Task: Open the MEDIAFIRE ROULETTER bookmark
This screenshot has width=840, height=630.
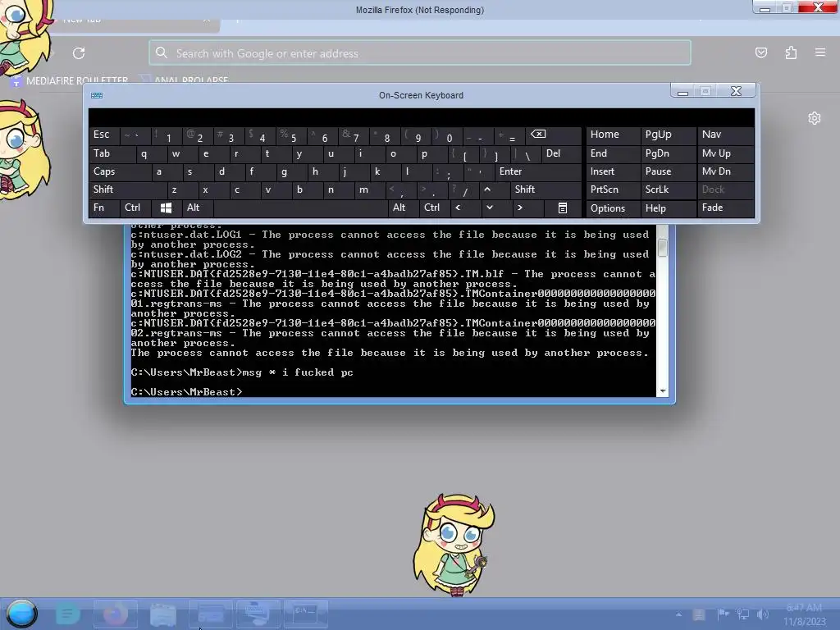Action: [71, 80]
